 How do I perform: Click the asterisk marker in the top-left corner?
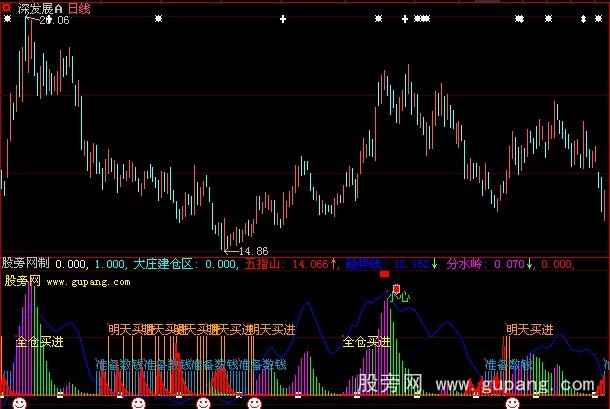point(7,19)
